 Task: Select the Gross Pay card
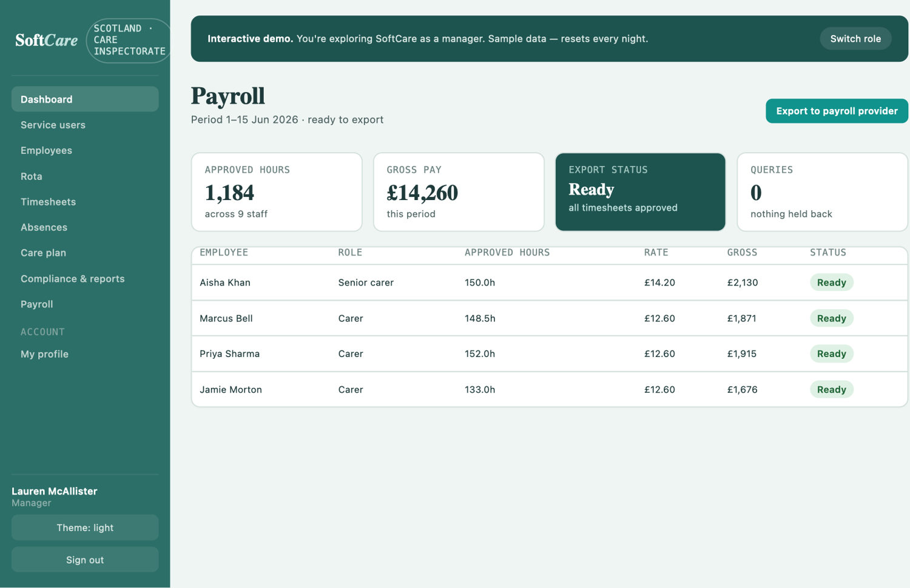459,192
